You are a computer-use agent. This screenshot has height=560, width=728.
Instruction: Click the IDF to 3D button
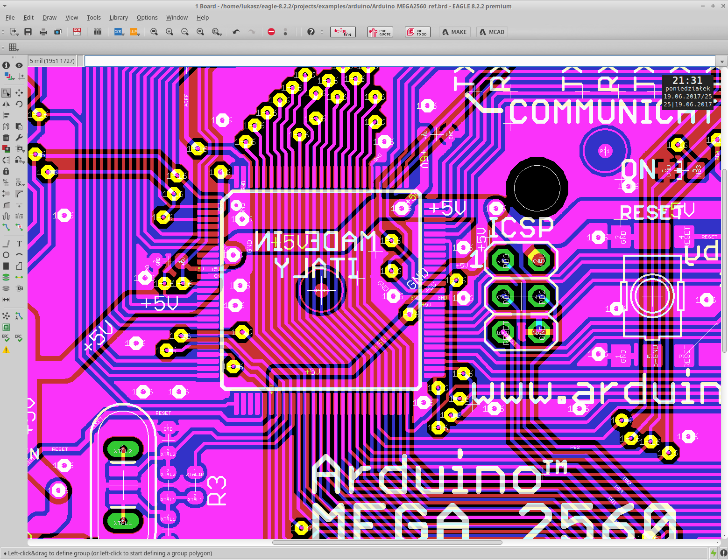417,32
